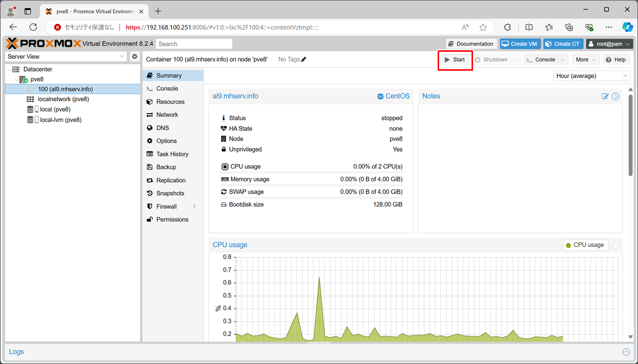Viewport: 638px width, 364px height.
Task: Open the Server View dropdown
Action: pos(66,57)
